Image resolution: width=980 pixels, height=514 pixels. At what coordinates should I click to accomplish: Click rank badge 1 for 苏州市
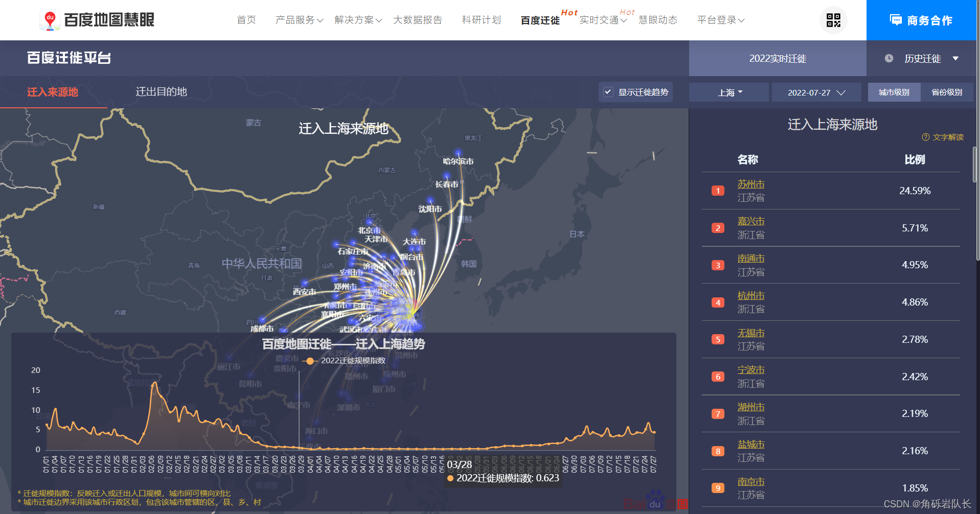(x=718, y=191)
